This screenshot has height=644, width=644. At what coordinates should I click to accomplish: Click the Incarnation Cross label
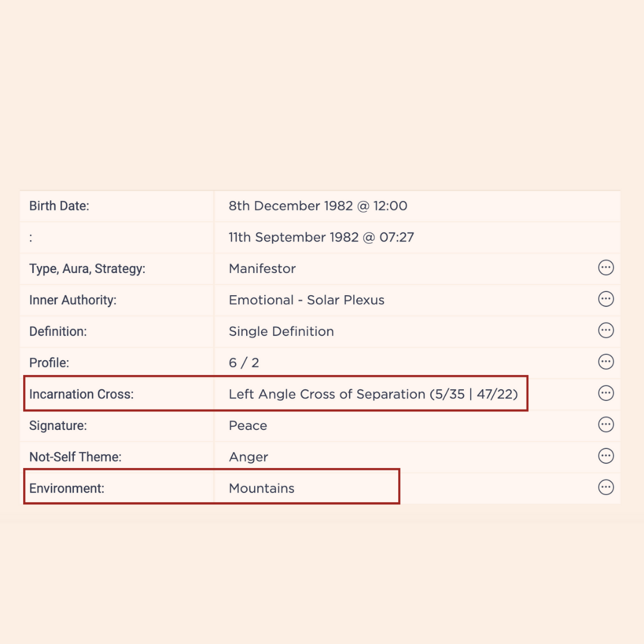pos(81,394)
